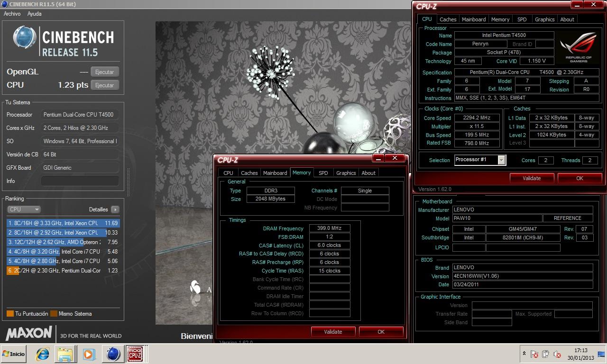Open Memory tab in top-right CPU-Z window

500,19
